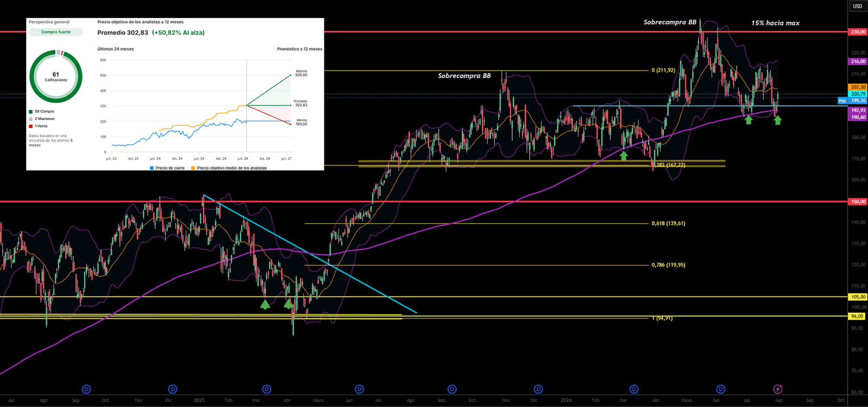The height and width of the screenshot is (407, 868).
Task: Click the earnings lightning bolt icon
Action: [x=778, y=389]
